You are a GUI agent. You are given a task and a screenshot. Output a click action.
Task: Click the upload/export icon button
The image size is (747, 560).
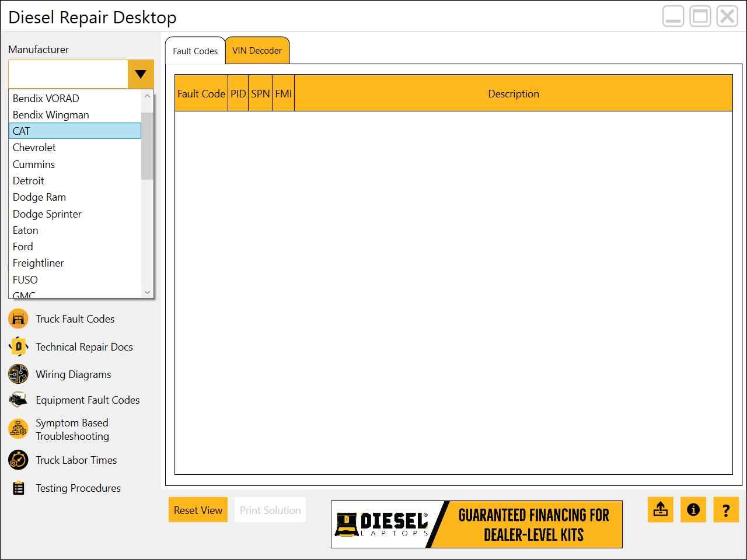pyautogui.click(x=661, y=510)
